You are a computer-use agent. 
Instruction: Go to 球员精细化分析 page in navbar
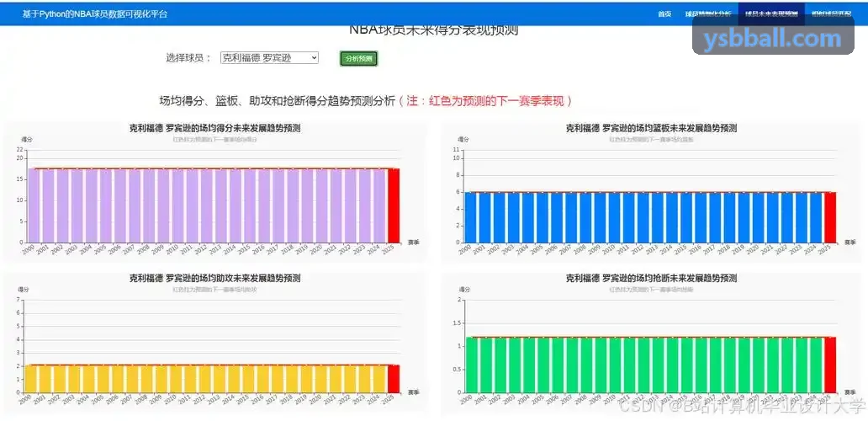pos(708,13)
